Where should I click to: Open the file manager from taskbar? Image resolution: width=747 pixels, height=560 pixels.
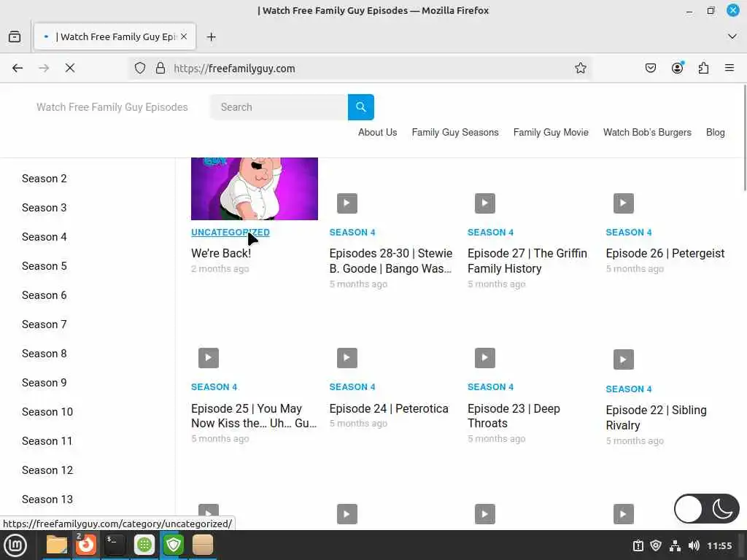click(x=57, y=545)
